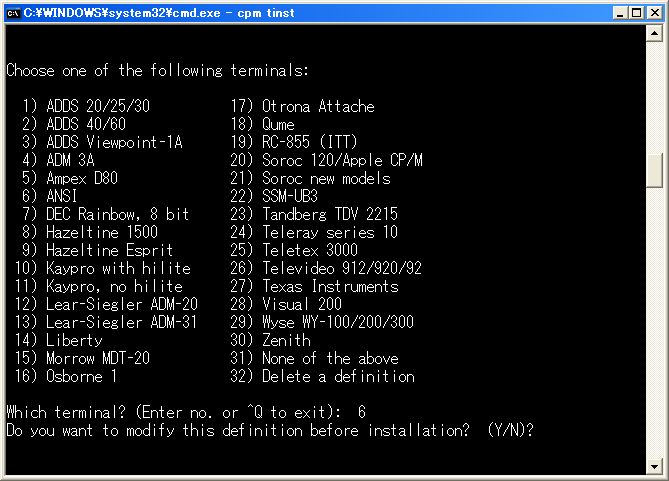
Task: Click the '23) Tandberg TDV 2215' entry
Action: pyautogui.click(x=314, y=214)
